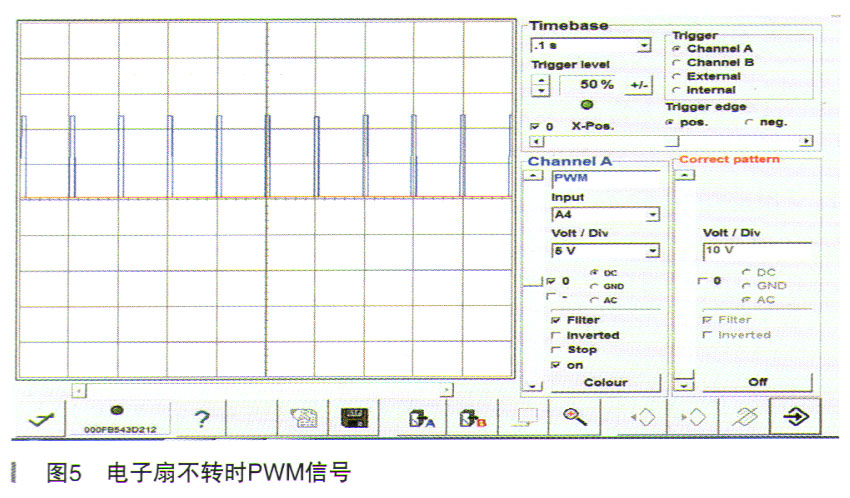
Task: Select Channel B as trigger source
Action: pos(677,63)
